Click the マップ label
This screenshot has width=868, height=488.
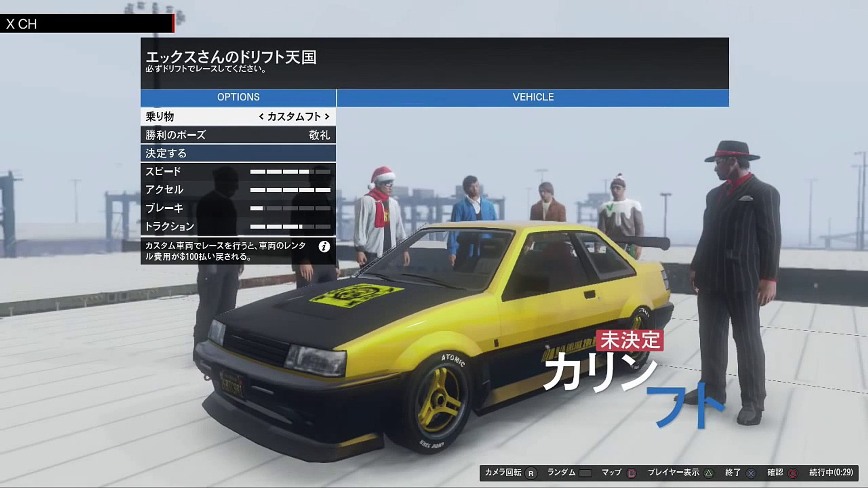(x=612, y=473)
